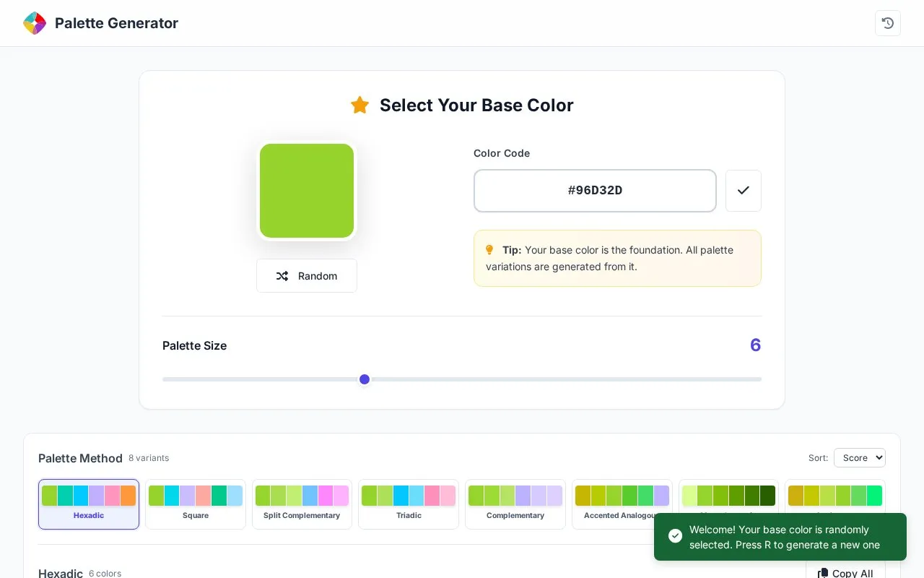Image resolution: width=924 pixels, height=578 pixels.
Task: Click the Palette Size slider handle
Action: [x=365, y=379]
